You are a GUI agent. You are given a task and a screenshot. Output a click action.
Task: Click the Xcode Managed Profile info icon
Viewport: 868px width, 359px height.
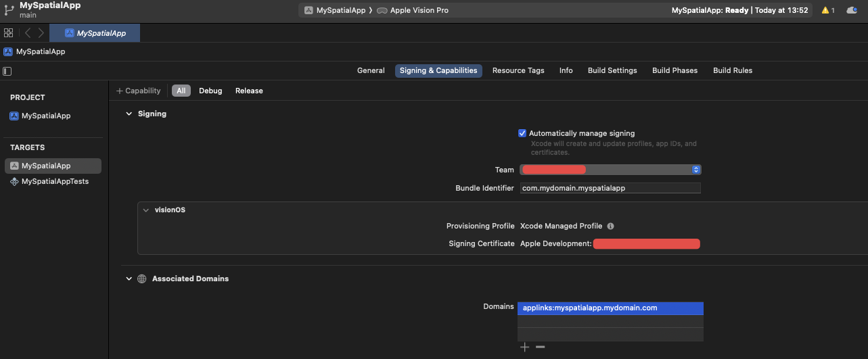point(610,226)
